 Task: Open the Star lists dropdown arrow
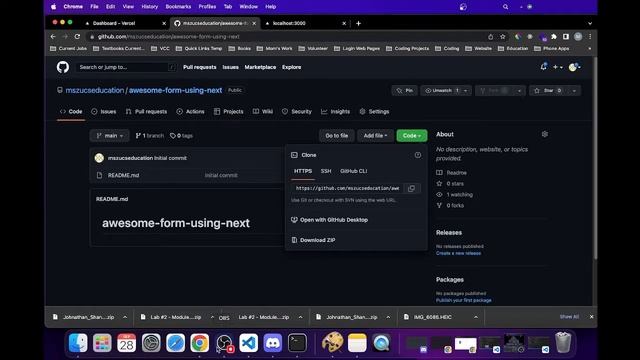pyautogui.click(x=574, y=91)
